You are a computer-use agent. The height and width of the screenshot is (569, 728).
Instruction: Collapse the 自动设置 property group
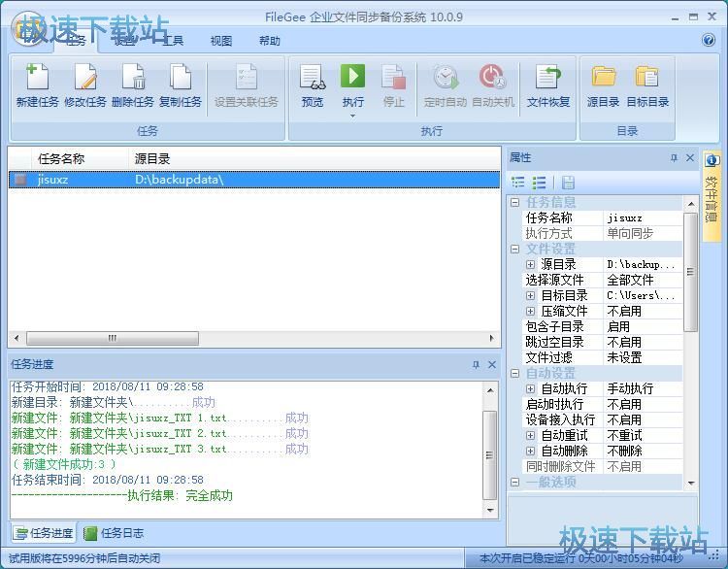pyautogui.click(x=514, y=373)
